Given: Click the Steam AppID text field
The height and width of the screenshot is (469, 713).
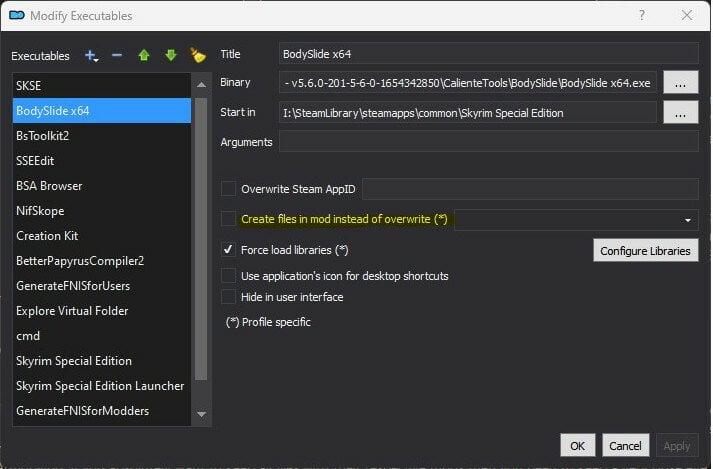Looking at the screenshot, I should 530,189.
